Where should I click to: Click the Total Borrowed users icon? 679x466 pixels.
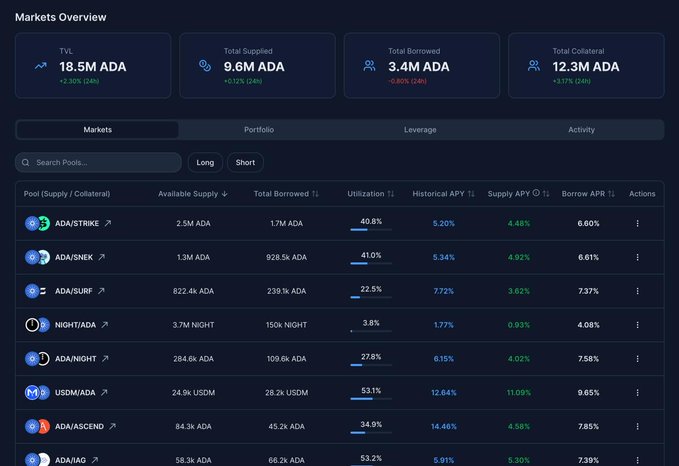point(369,66)
